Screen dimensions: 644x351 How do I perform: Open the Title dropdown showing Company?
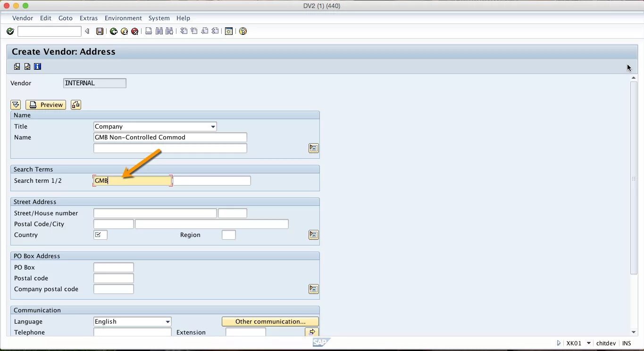(213, 126)
